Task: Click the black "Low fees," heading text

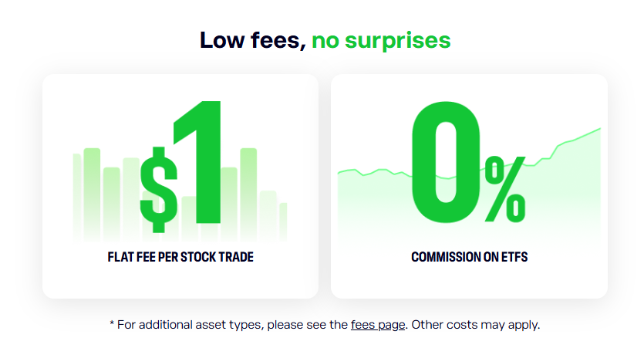Action: click(252, 40)
